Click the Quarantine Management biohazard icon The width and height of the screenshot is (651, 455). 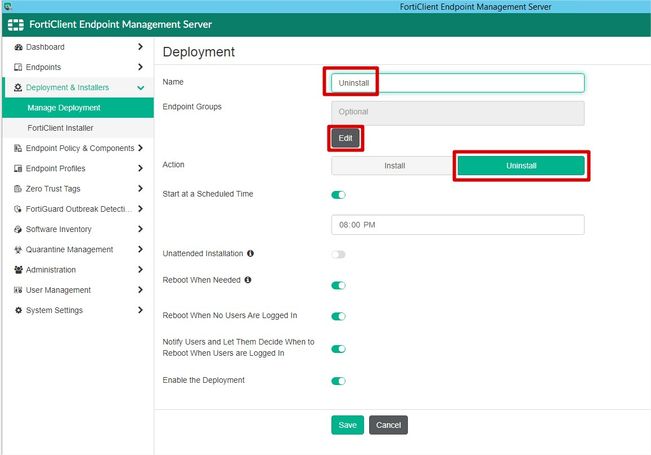coord(18,250)
